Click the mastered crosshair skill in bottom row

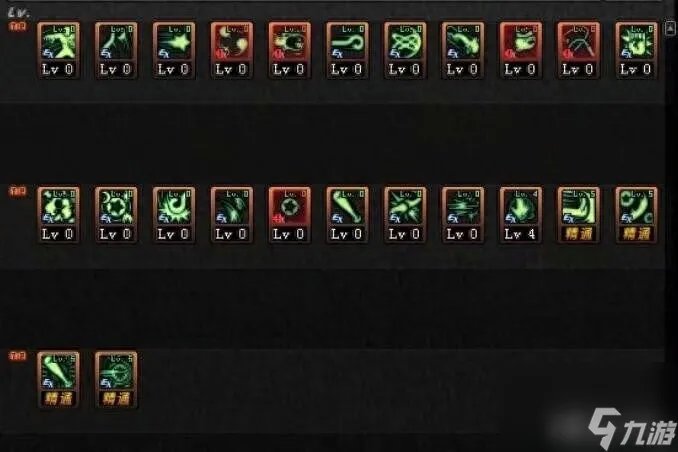point(116,380)
